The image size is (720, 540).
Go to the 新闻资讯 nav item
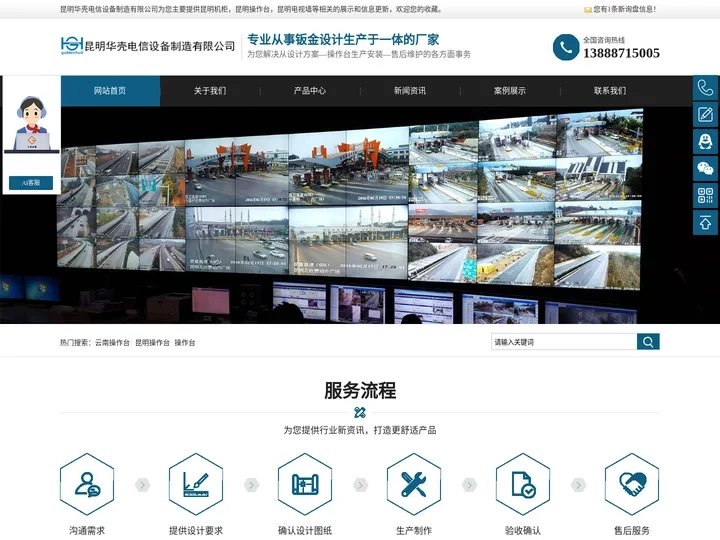(410, 91)
